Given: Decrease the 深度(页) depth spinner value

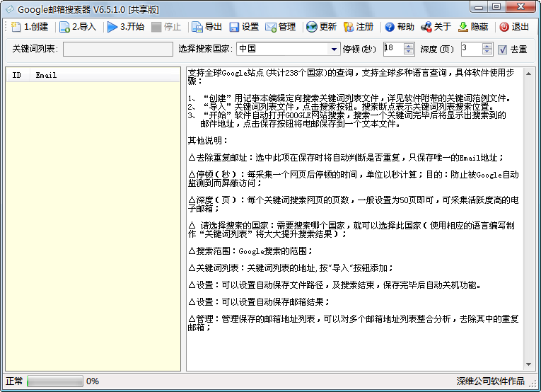Looking at the screenshot, I should pyautogui.click(x=487, y=52).
